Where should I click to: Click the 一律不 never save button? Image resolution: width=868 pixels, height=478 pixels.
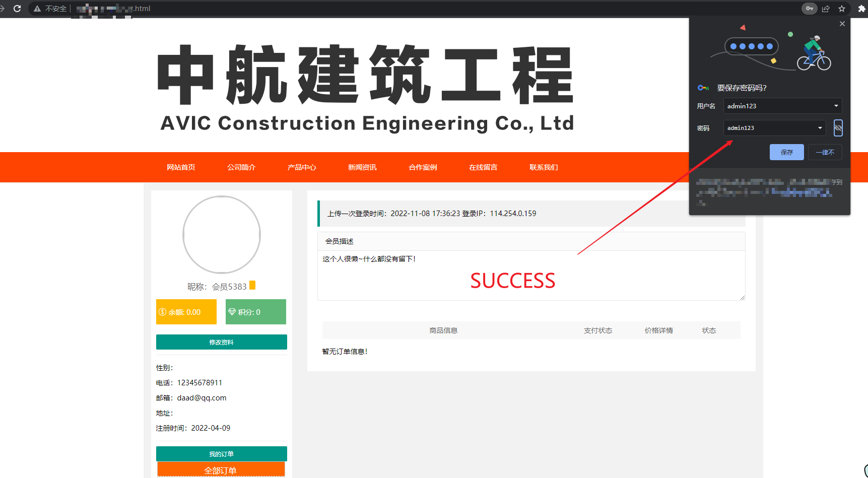point(825,152)
